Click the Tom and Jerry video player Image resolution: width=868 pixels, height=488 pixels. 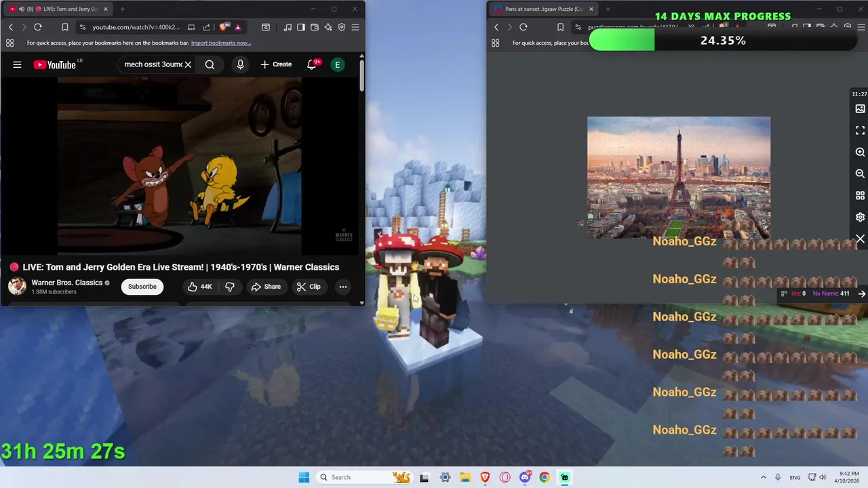click(x=180, y=166)
